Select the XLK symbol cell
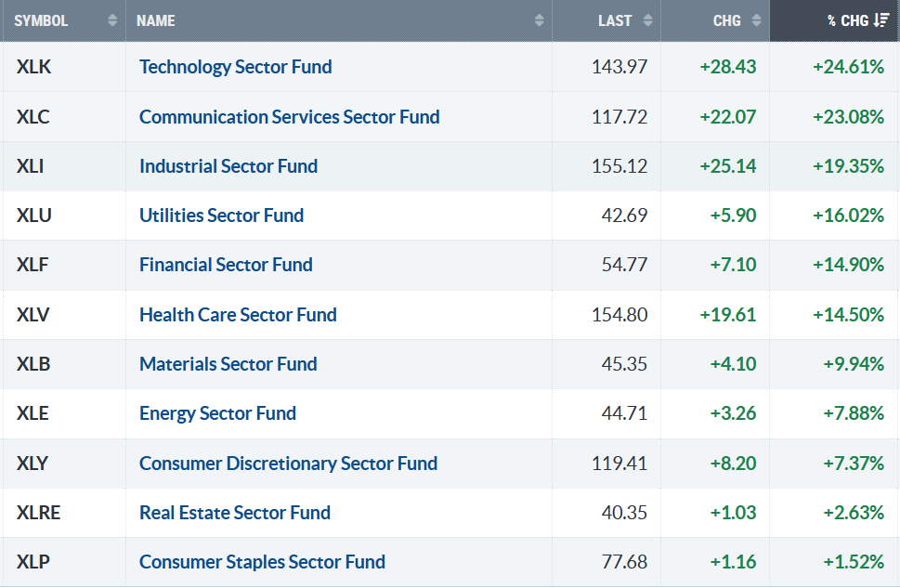The height and width of the screenshot is (588, 900). point(33,67)
